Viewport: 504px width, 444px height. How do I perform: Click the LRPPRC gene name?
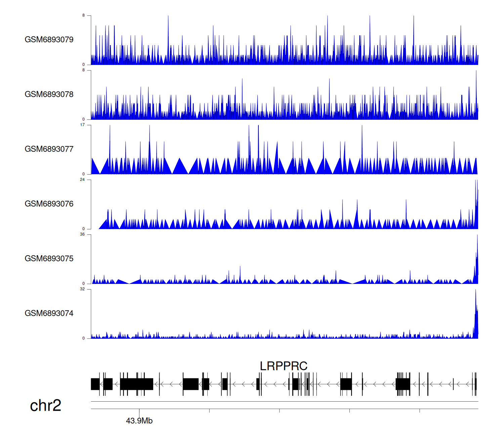tap(284, 366)
